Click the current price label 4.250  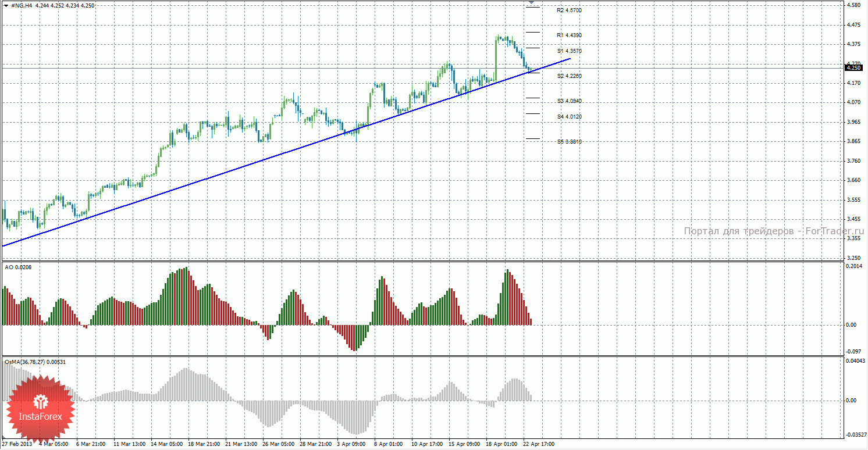(x=853, y=68)
